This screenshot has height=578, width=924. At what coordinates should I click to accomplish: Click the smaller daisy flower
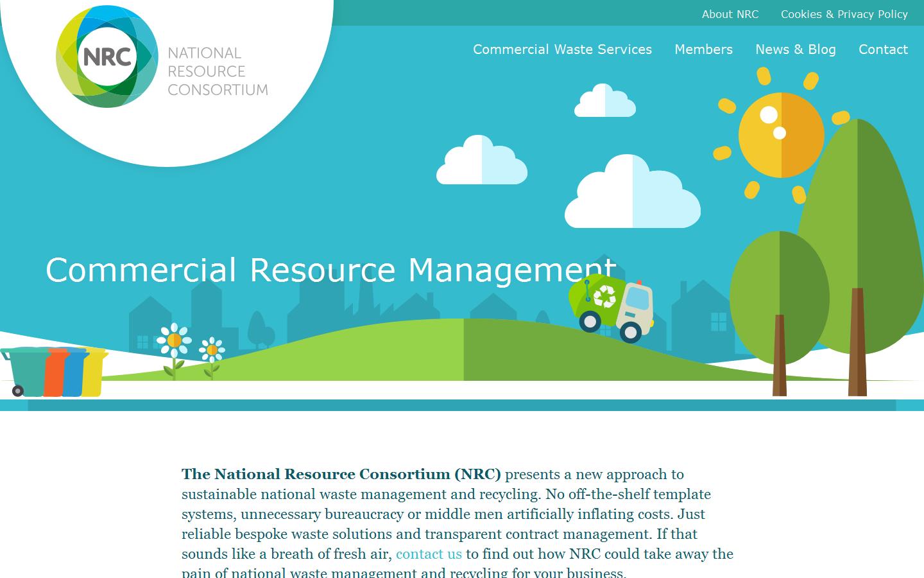[212, 350]
